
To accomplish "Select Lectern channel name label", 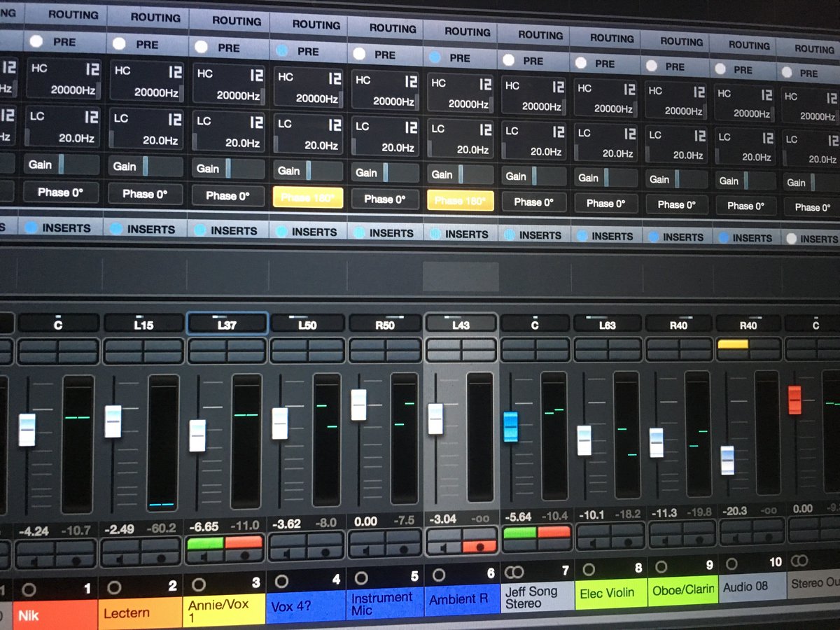I will [x=141, y=614].
